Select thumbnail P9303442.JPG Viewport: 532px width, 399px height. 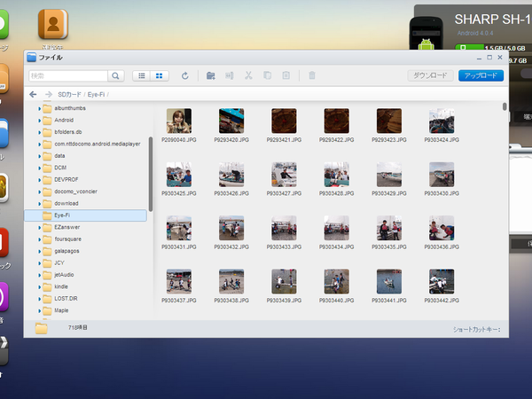(442, 282)
